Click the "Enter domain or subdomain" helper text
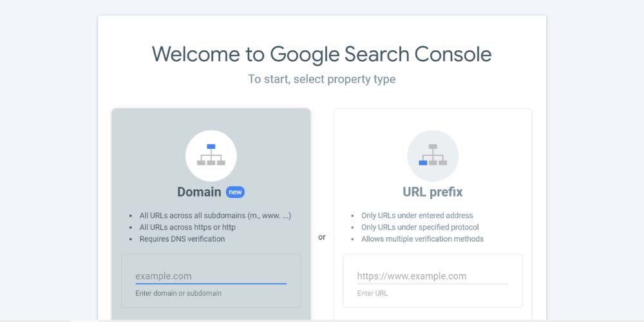Image resolution: width=644 pixels, height=322 pixels. pos(178,293)
